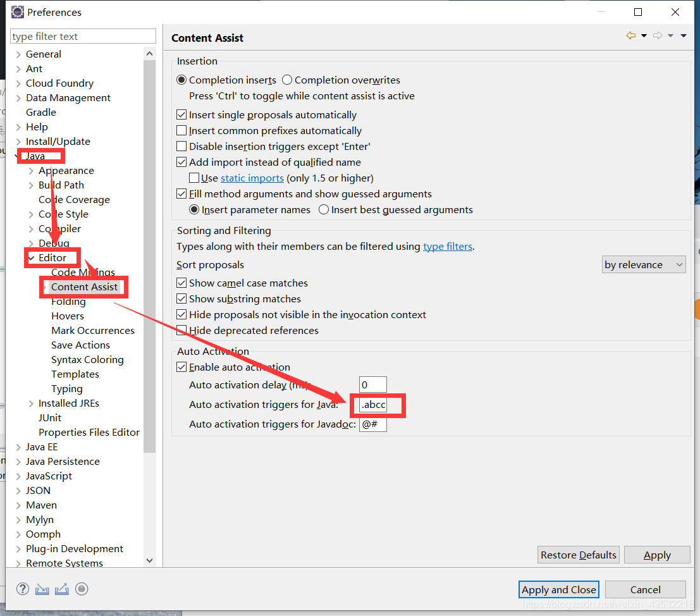Open Mark Occurrences page
The width and height of the screenshot is (700, 616).
point(93,330)
